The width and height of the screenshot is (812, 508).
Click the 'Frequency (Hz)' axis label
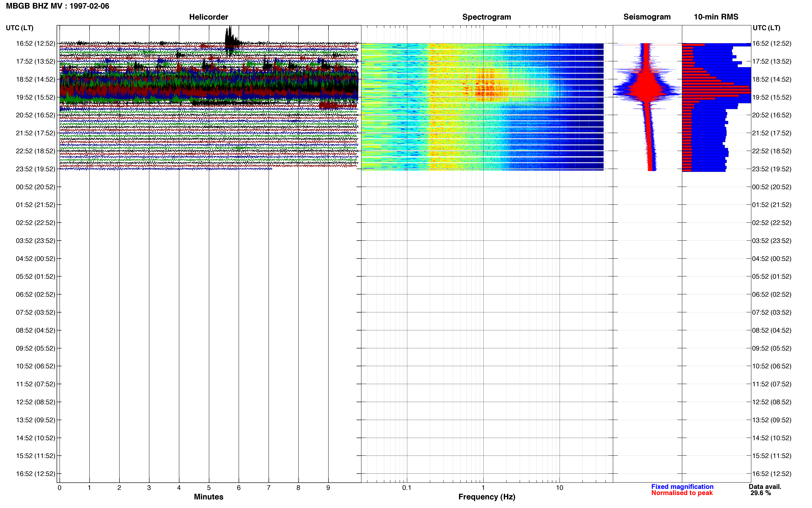(x=487, y=497)
